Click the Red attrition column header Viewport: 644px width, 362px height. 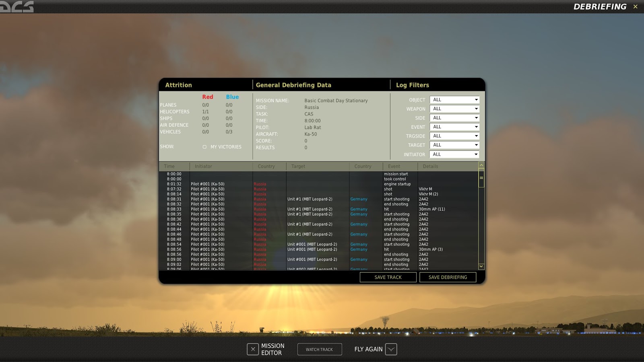coord(208,97)
